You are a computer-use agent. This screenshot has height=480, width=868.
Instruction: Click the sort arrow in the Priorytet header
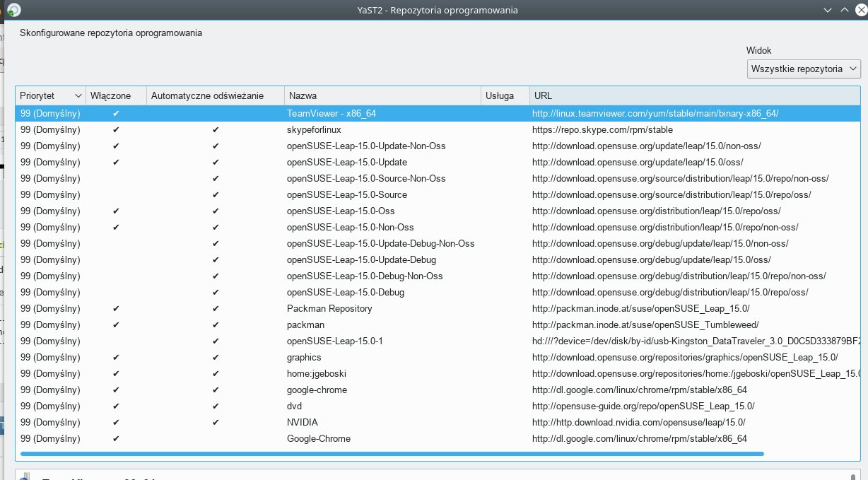tap(78, 95)
